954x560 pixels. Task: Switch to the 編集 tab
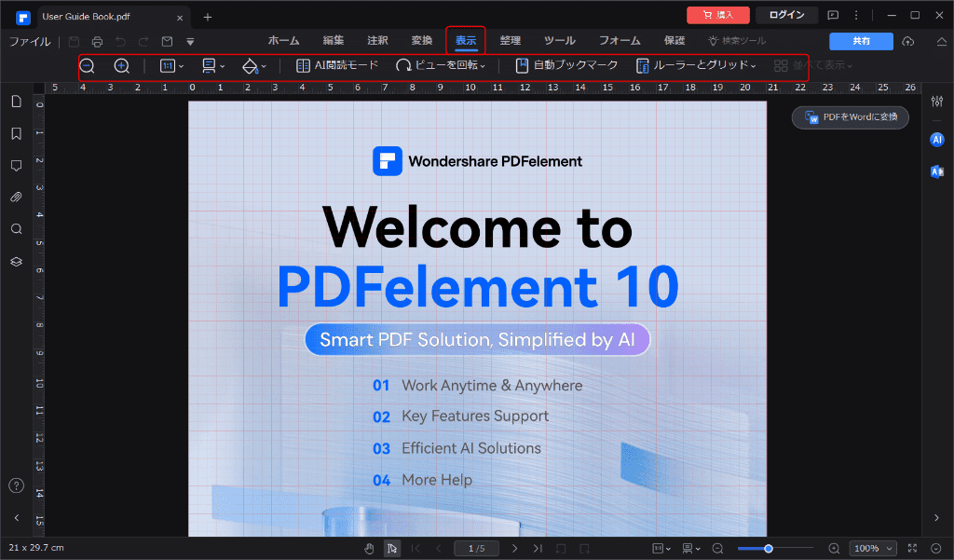pyautogui.click(x=334, y=41)
